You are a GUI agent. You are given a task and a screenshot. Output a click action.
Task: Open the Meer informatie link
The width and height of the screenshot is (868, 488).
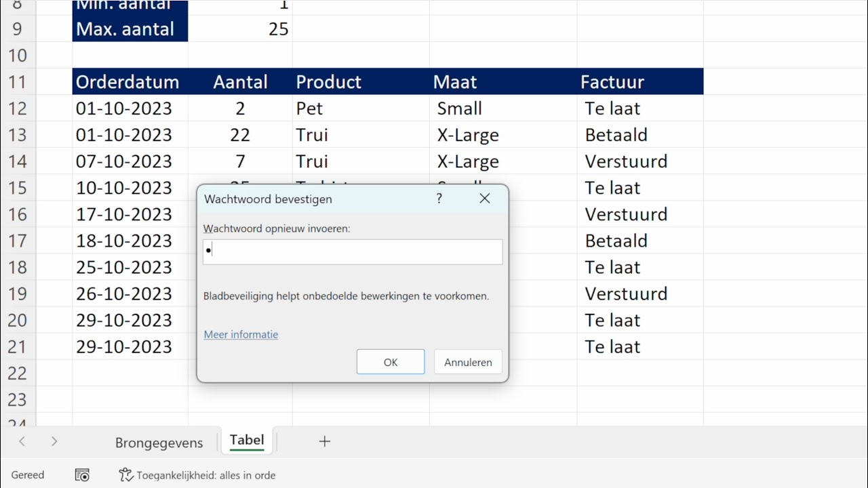point(241,334)
